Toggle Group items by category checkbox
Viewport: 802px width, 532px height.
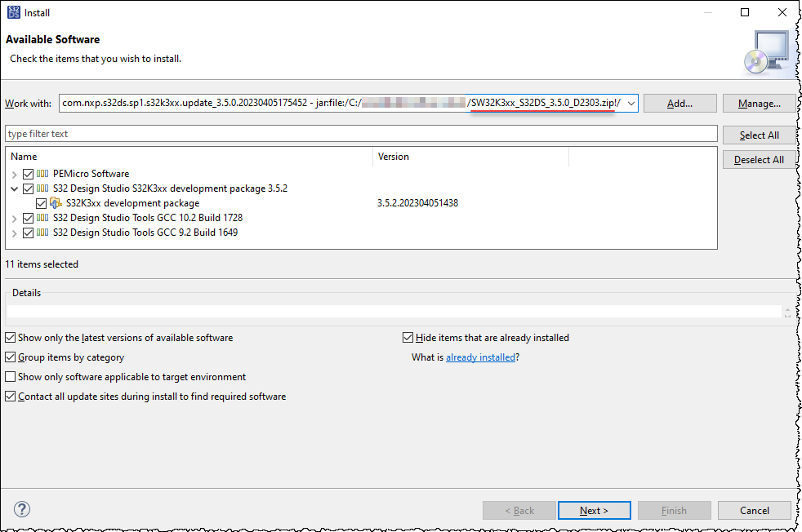[11, 357]
